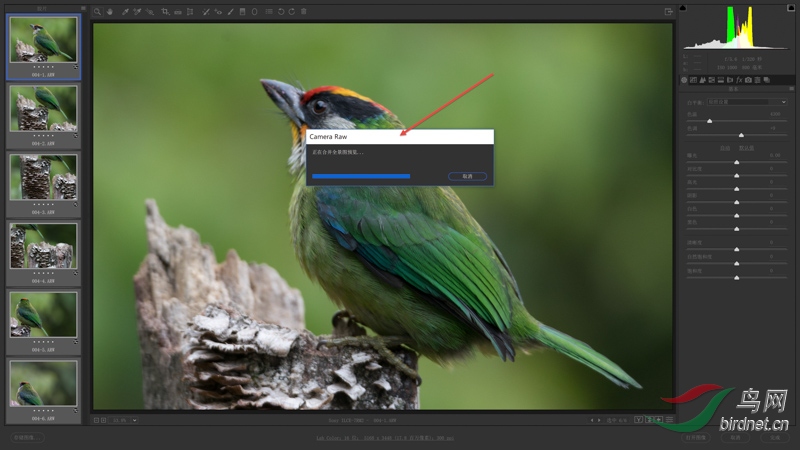Screen dimensions: 800x450
Task: Toggle highlight clipping warning on histogram
Action: [x=789, y=8]
